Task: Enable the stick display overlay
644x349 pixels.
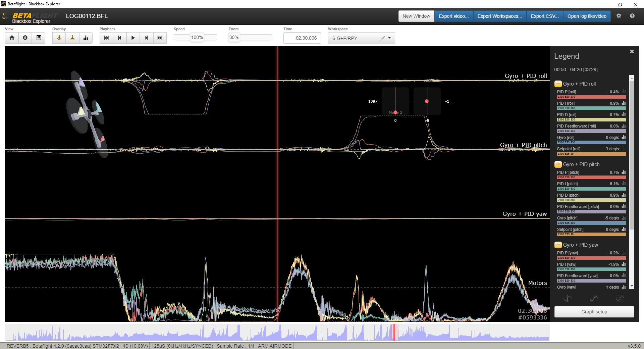Action: pyautogui.click(x=72, y=38)
